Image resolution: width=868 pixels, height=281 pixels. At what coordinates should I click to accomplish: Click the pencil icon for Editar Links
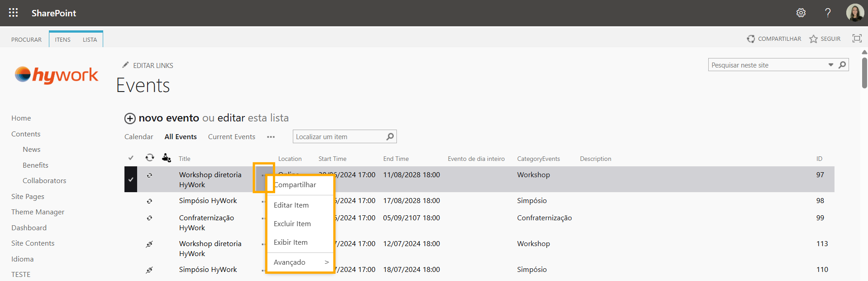(125, 65)
